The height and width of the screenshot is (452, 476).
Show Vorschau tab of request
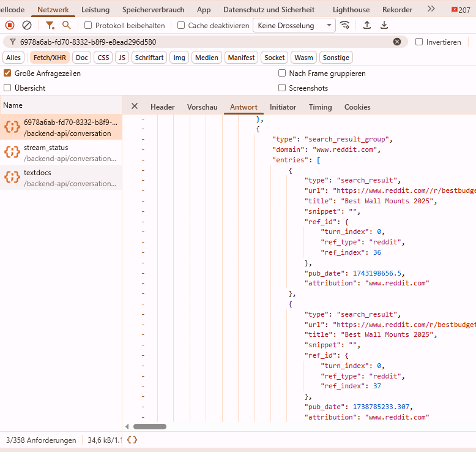[x=202, y=107]
